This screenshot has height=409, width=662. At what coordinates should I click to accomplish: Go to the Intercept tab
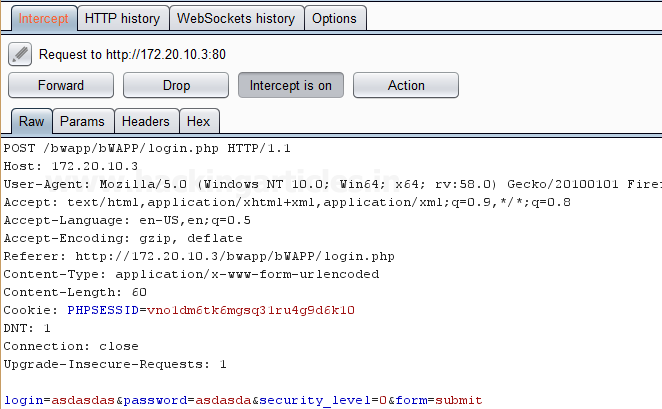(x=43, y=18)
